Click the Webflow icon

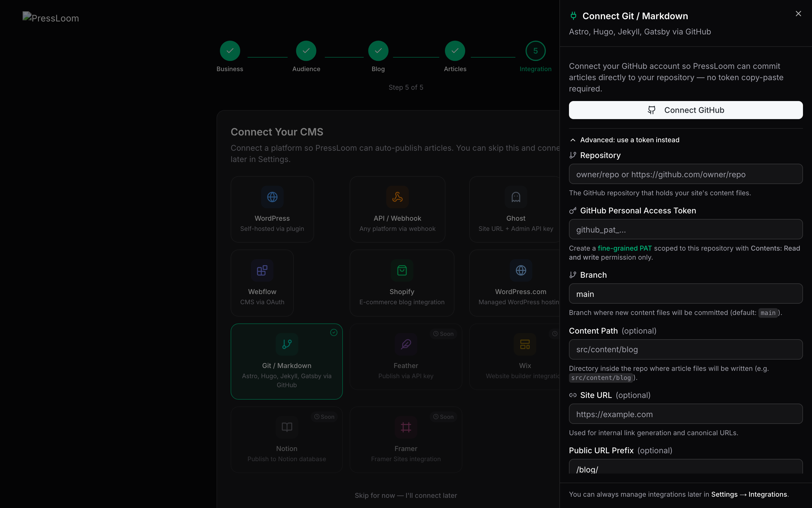(x=262, y=270)
